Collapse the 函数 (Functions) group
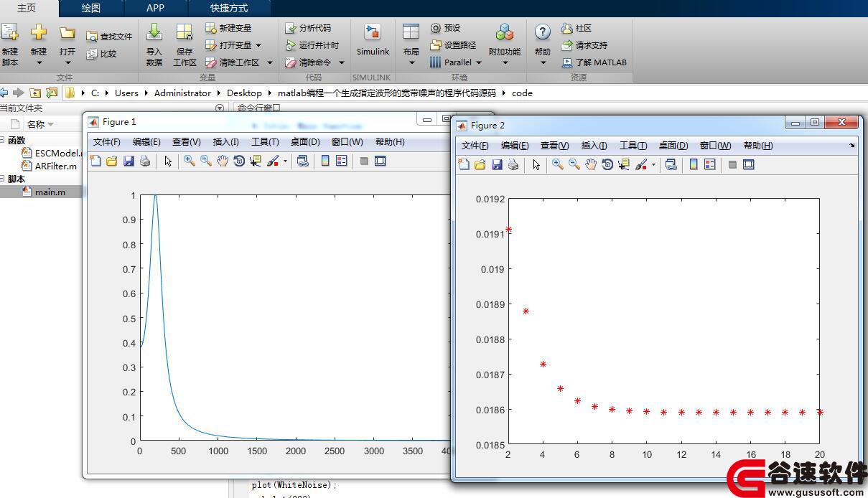This screenshot has width=868, height=498. 2,140
